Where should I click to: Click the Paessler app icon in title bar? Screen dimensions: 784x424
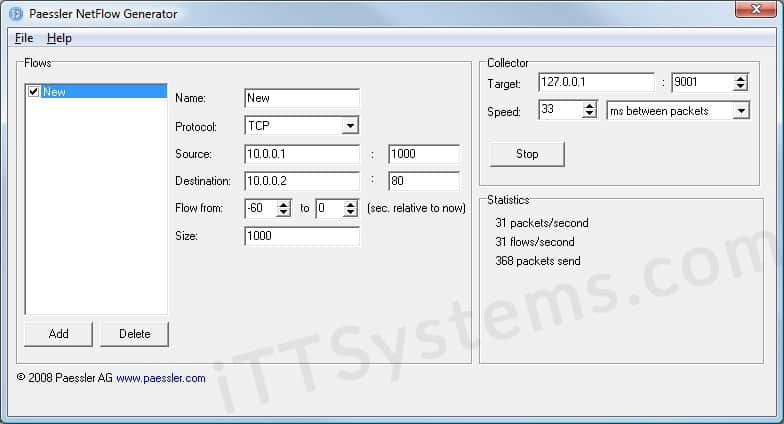[x=16, y=14]
